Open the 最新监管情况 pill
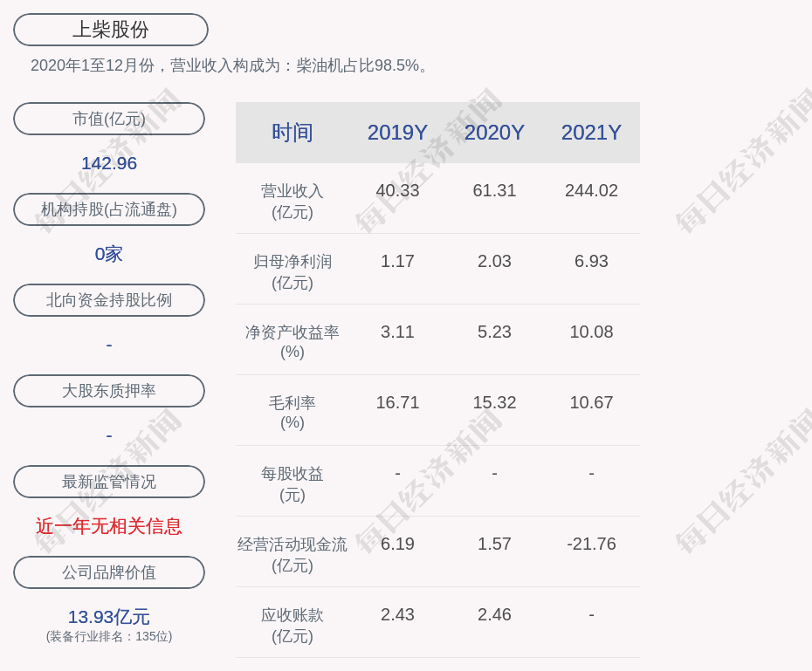812x671 pixels. pyautogui.click(x=109, y=482)
